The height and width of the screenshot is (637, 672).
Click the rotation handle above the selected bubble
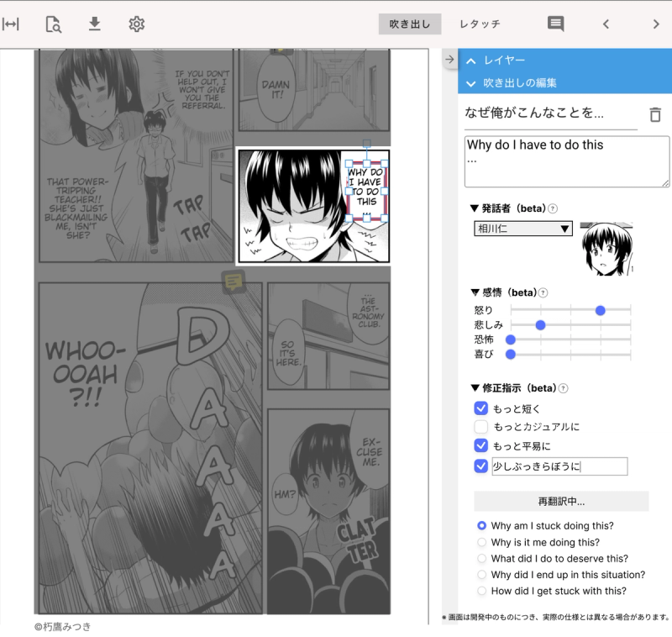coord(367,144)
